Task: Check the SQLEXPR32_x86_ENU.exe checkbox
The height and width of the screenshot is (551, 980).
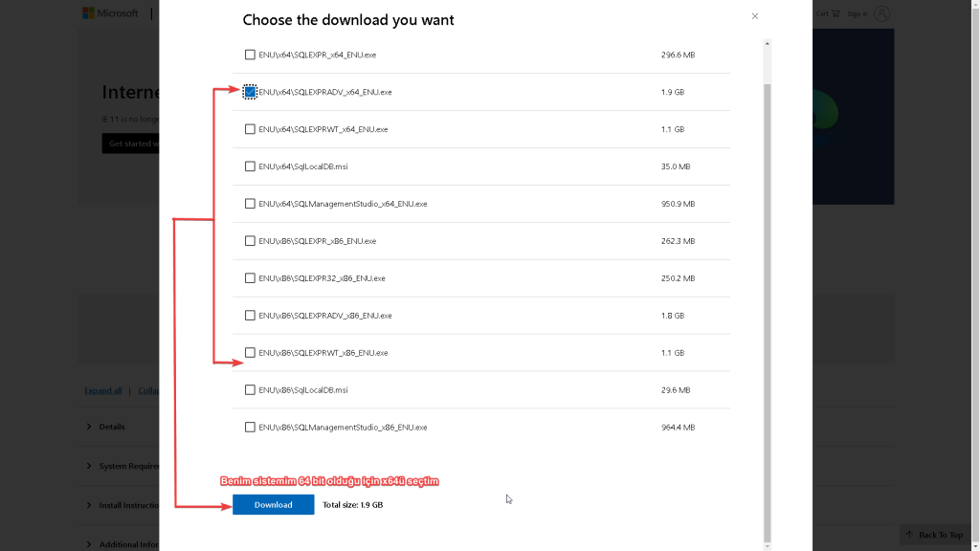Action: tap(250, 278)
